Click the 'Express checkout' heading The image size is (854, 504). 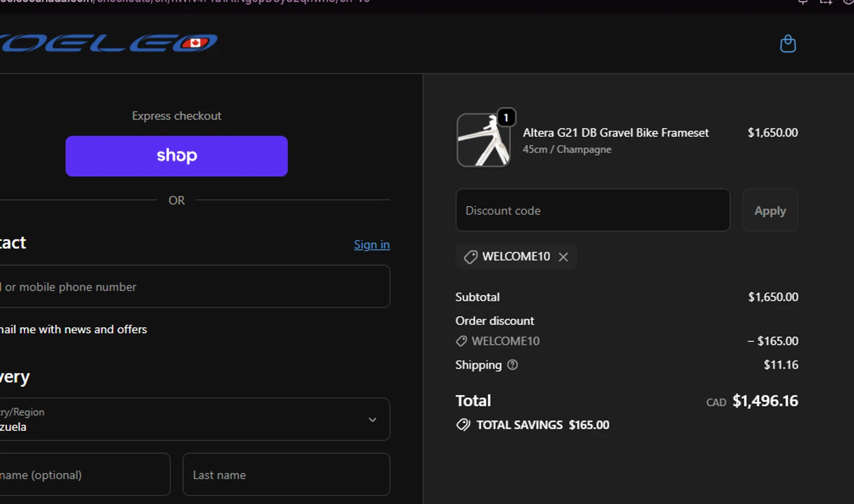[176, 116]
